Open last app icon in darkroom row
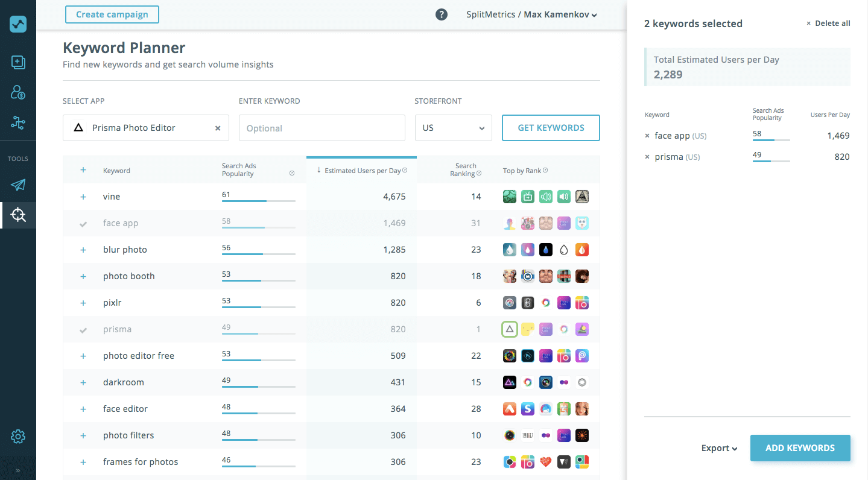Image resolution: width=868 pixels, height=480 pixels. click(x=582, y=382)
